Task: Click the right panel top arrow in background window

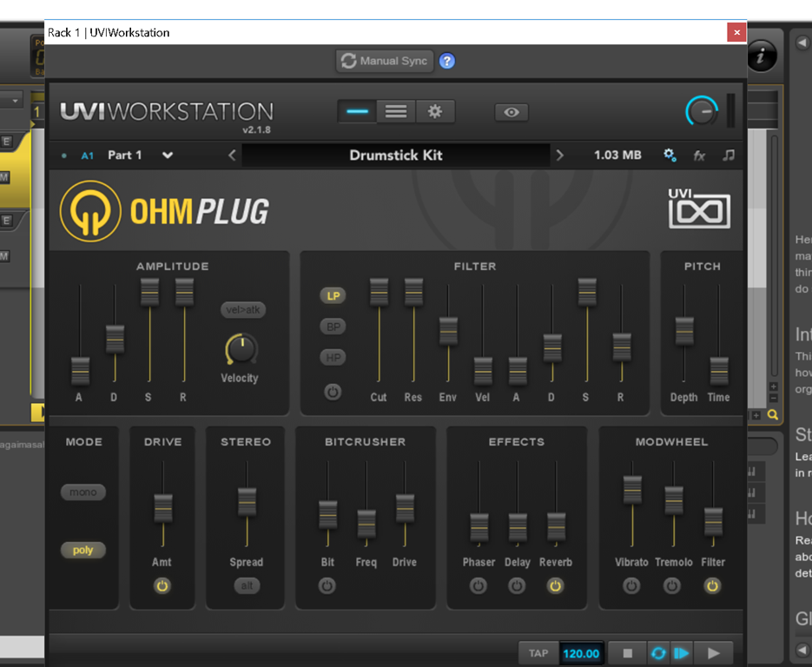Action: click(802, 43)
